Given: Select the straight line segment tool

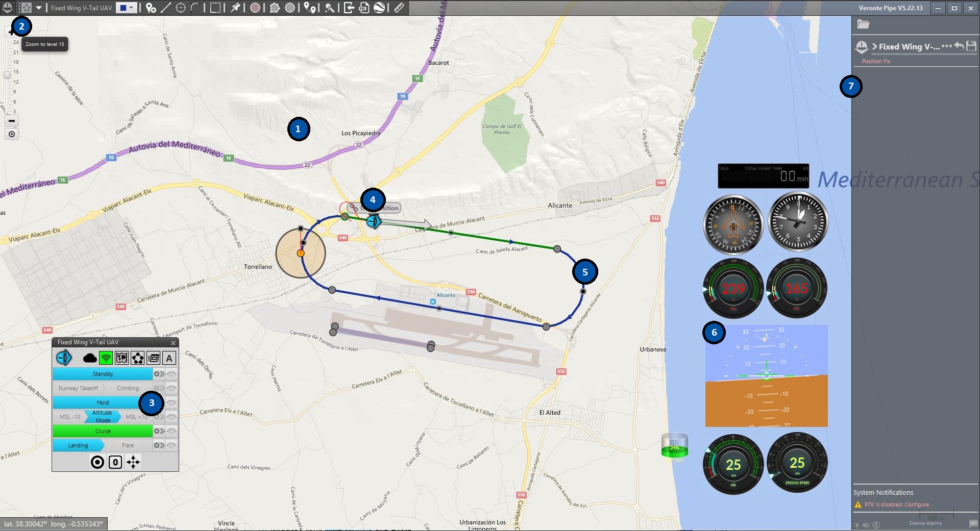Looking at the screenshot, I should [x=166, y=8].
